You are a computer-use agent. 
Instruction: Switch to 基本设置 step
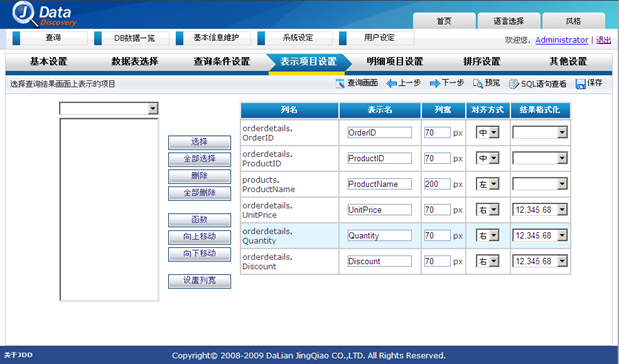(x=49, y=62)
